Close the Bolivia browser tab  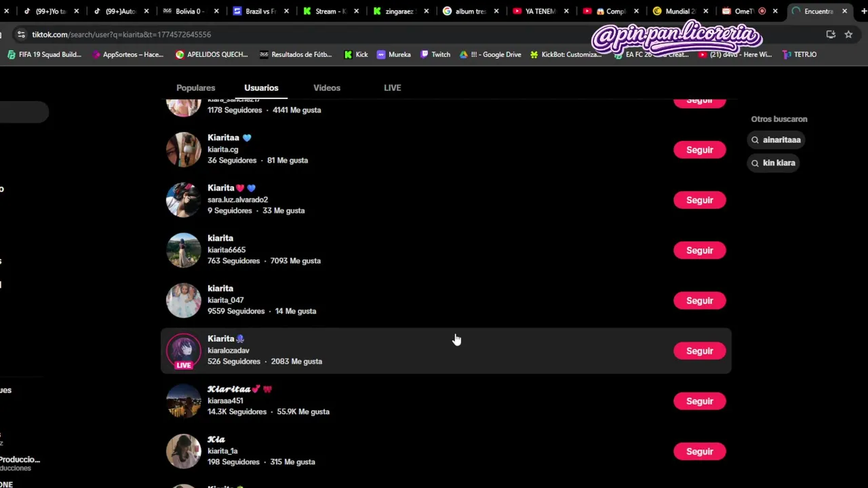[x=216, y=11]
